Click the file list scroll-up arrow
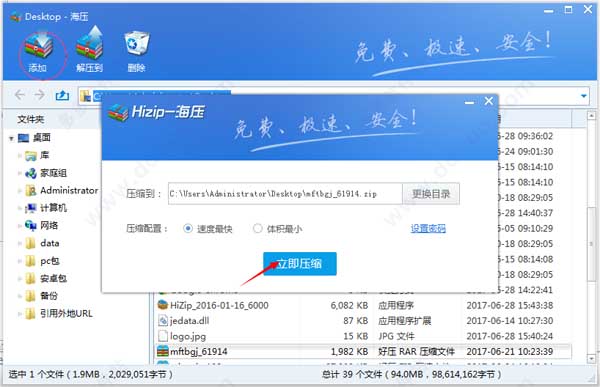The image size is (600, 387). click(591, 115)
